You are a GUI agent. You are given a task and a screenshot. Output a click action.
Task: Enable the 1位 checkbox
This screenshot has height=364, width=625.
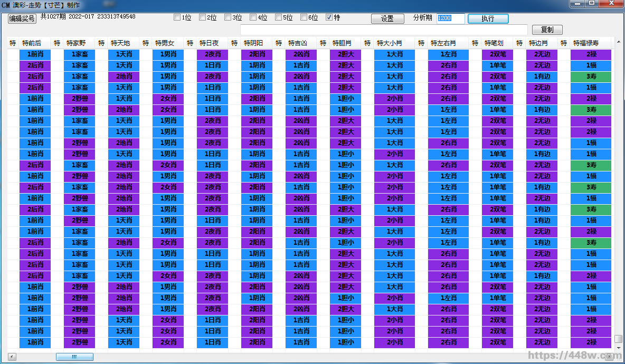click(177, 17)
